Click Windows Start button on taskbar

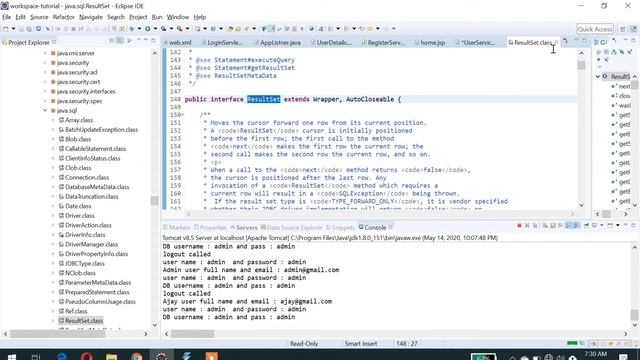[x=12, y=356]
